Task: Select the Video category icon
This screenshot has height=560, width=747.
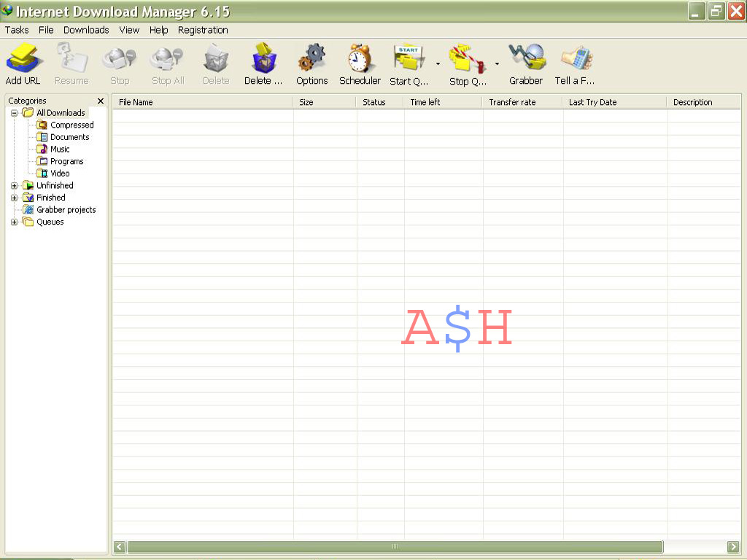Action: tap(42, 174)
